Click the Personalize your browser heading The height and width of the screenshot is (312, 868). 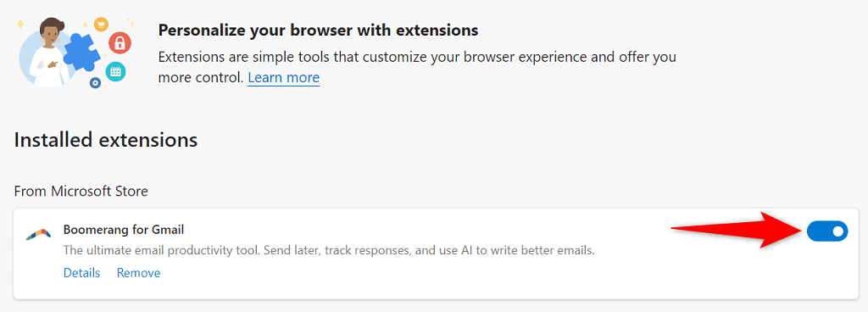coord(319,30)
